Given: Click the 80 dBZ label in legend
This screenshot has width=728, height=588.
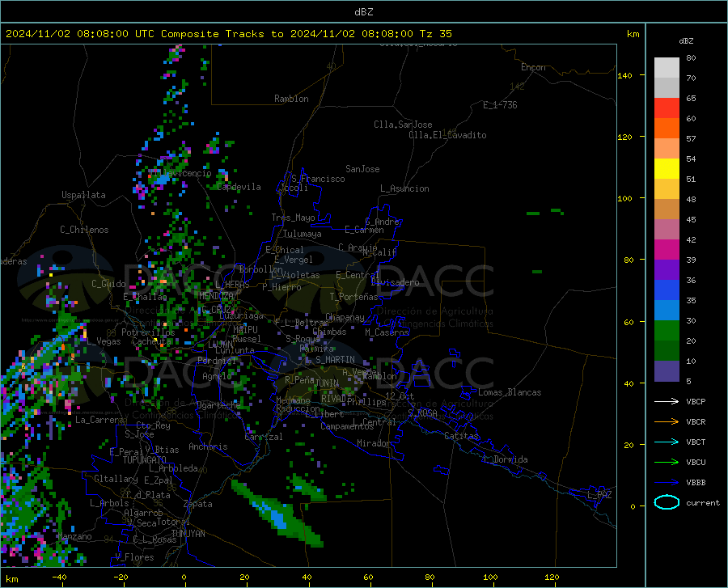Looking at the screenshot, I should [x=691, y=58].
